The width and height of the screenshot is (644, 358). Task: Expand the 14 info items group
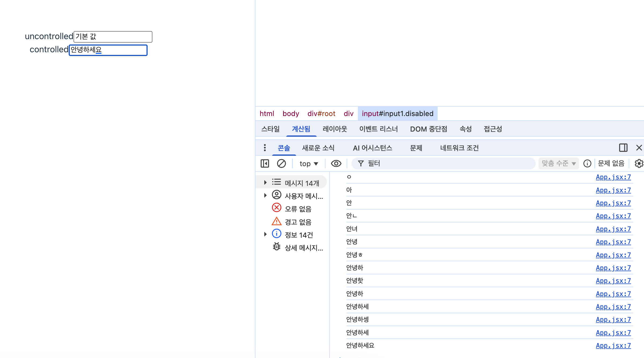coord(265,234)
